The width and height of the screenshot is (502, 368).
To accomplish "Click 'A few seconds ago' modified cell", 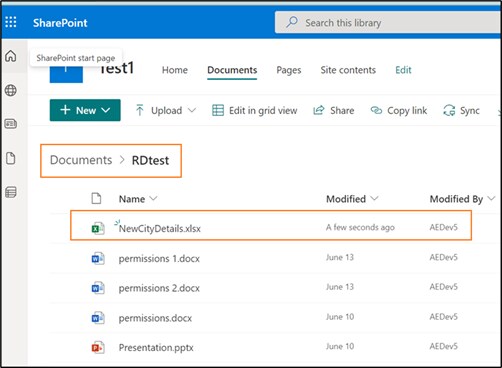I will click(360, 227).
